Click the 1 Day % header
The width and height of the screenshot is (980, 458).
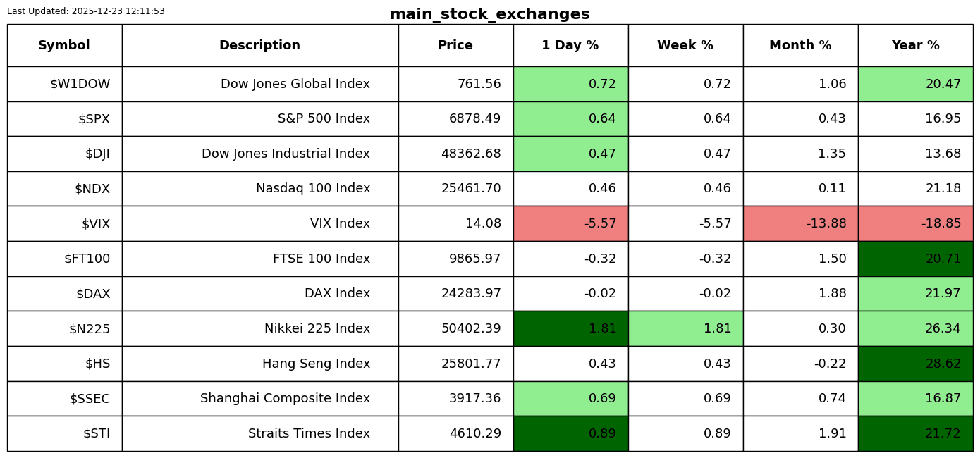(570, 45)
